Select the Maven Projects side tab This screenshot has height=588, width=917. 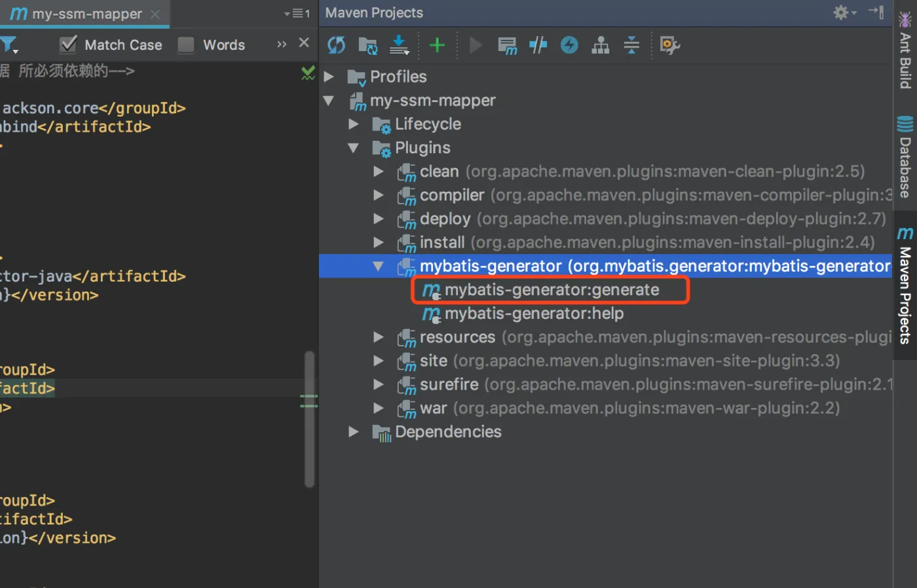click(x=905, y=285)
